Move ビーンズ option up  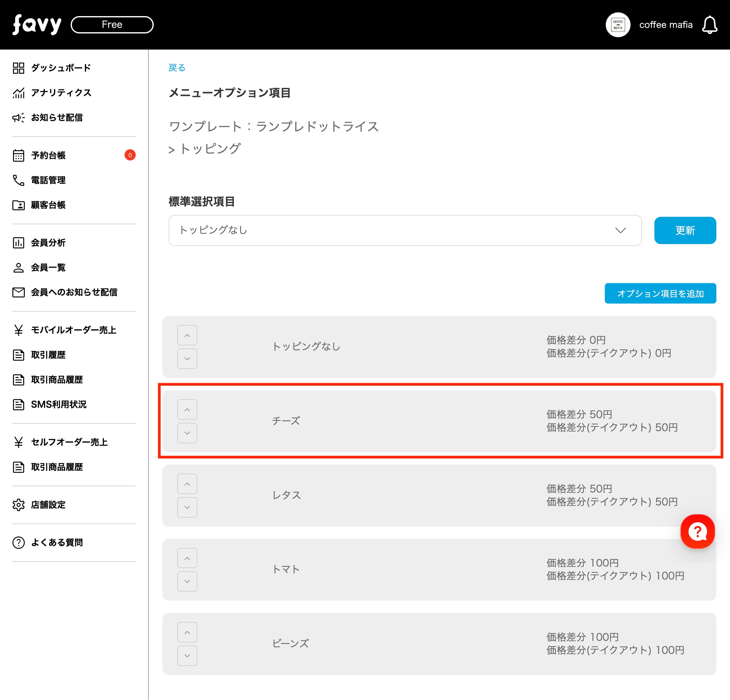point(187,632)
